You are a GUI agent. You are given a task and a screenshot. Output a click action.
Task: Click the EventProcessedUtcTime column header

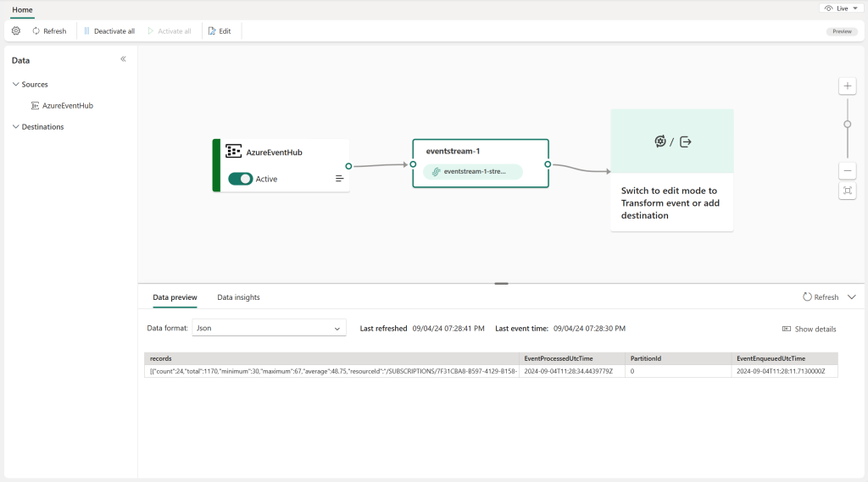tap(572, 358)
